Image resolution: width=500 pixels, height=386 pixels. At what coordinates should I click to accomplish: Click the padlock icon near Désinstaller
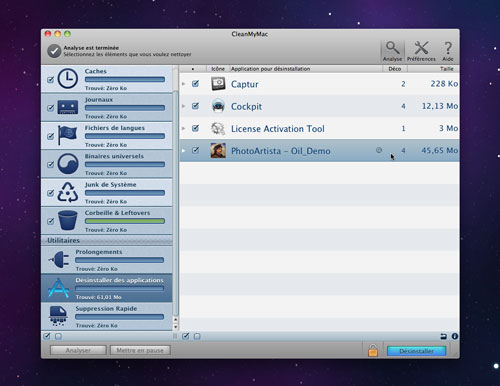[373, 350]
